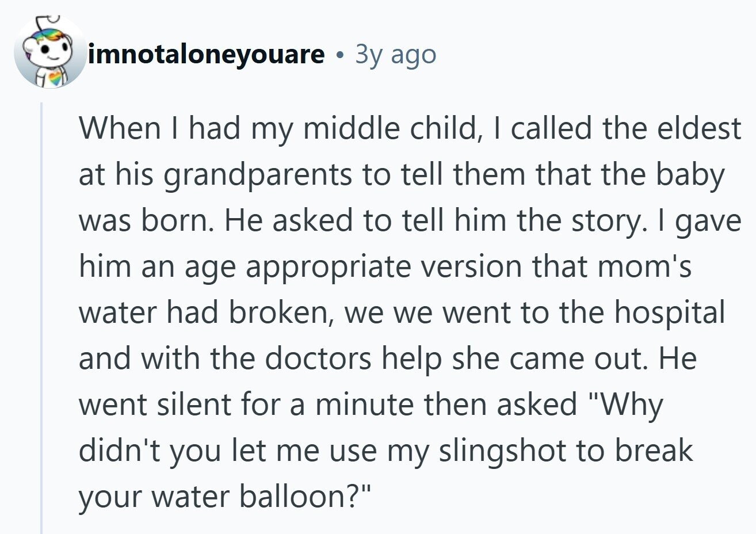Click the 3y ago timestamp
Viewport: 756px width, 534px height.
[x=396, y=55]
